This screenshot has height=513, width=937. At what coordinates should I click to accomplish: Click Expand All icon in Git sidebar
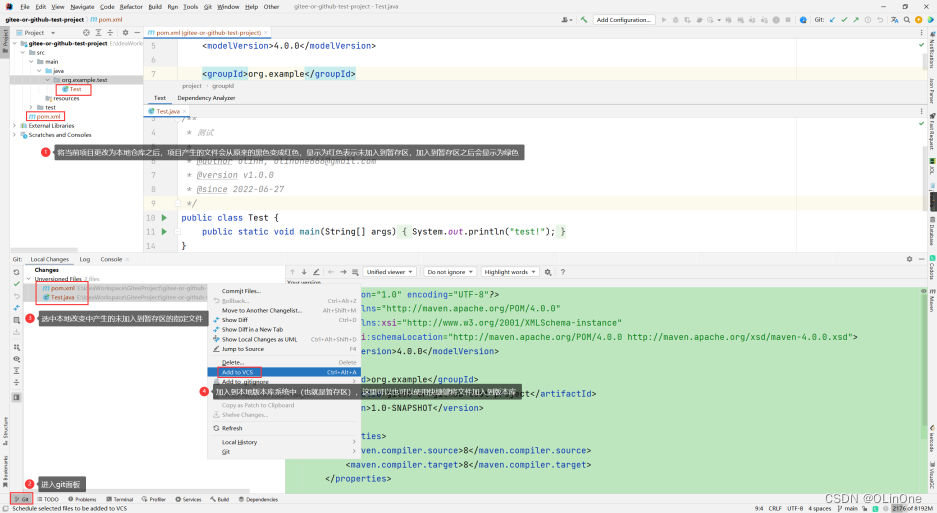pos(17,371)
